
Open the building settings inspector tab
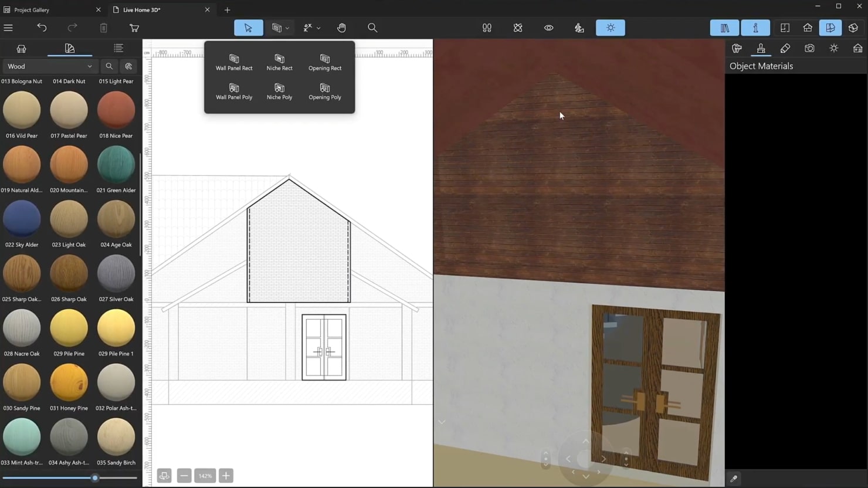click(x=857, y=49)
